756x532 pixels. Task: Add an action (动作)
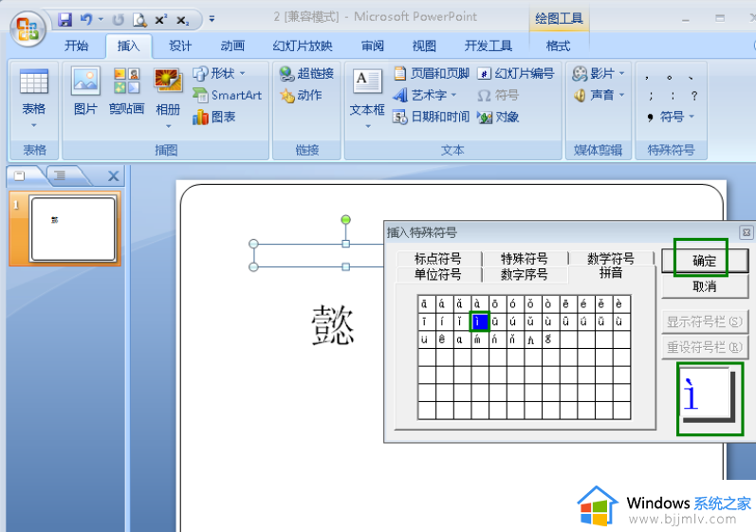point(301,96)
